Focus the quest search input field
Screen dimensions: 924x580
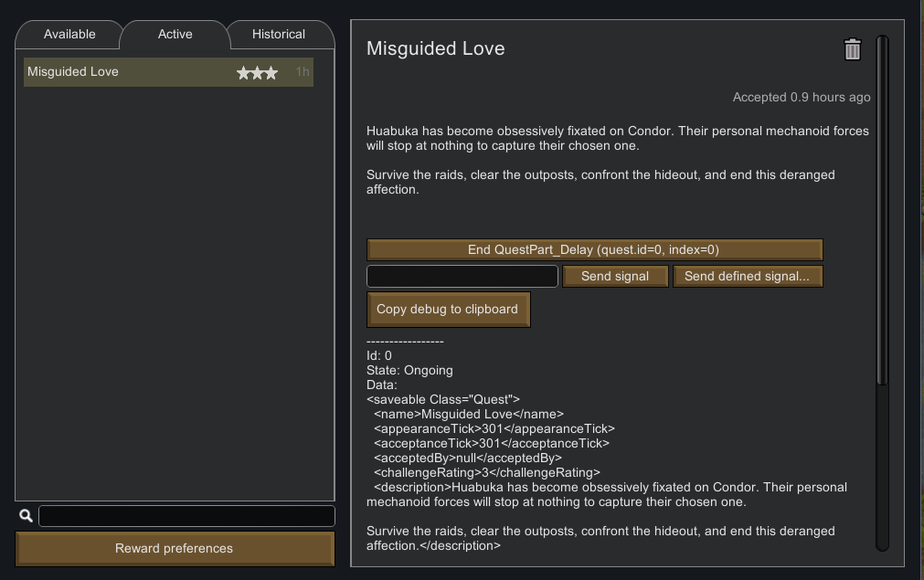click(x=186, y=516)
